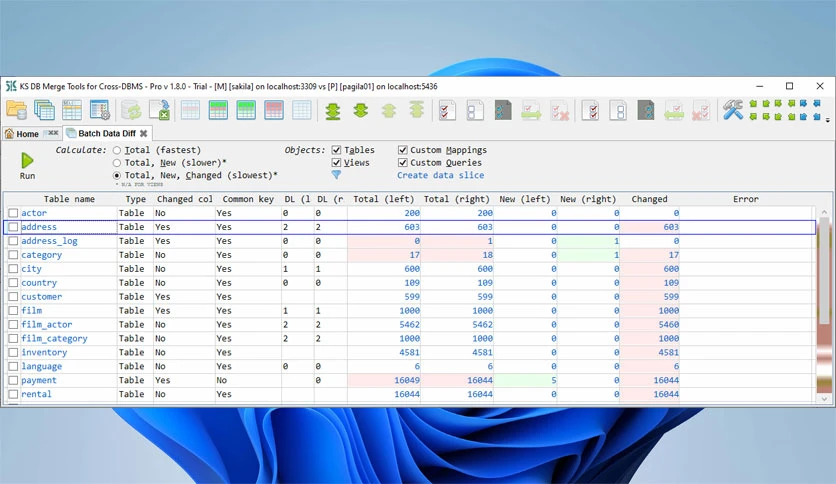Image resolution: width=836 pixels, height=484 pixels.
Task: Click the scrollbar up arrow
Action: [x=824, y=212]
